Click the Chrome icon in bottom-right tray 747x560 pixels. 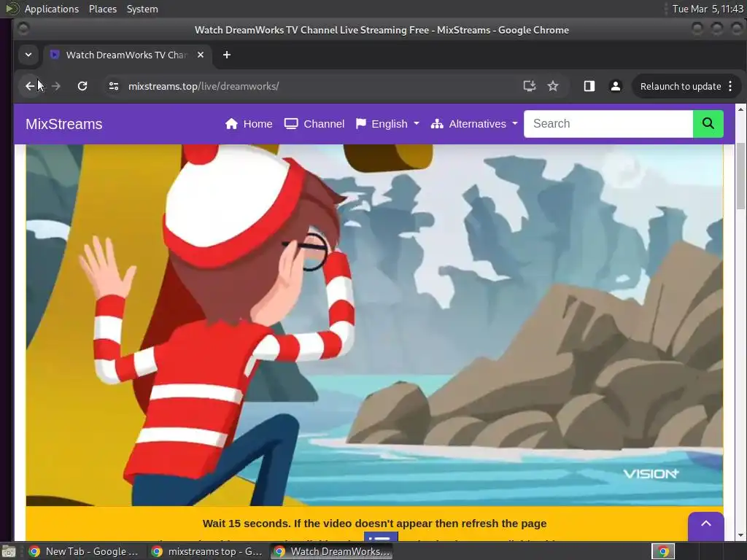pos(663,551)
